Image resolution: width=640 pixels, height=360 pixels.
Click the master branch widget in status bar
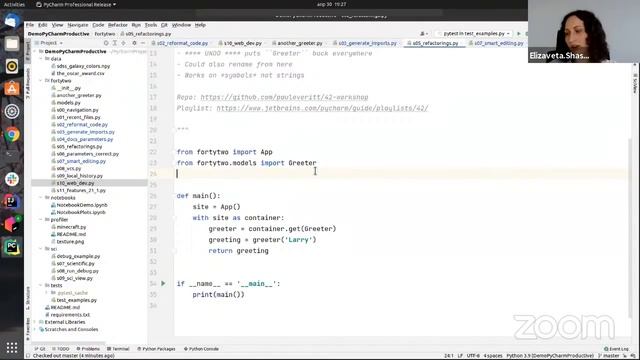pyautogui.click(x=609, y=356)
